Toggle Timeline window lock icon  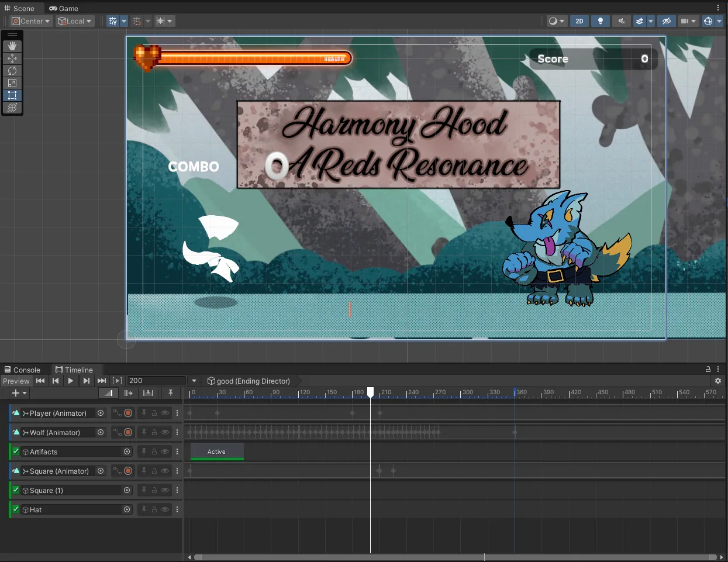(708, 370)
